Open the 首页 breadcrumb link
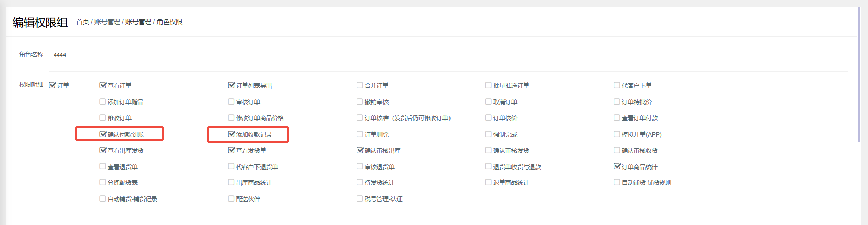The image size is (868, 225). 82,22
